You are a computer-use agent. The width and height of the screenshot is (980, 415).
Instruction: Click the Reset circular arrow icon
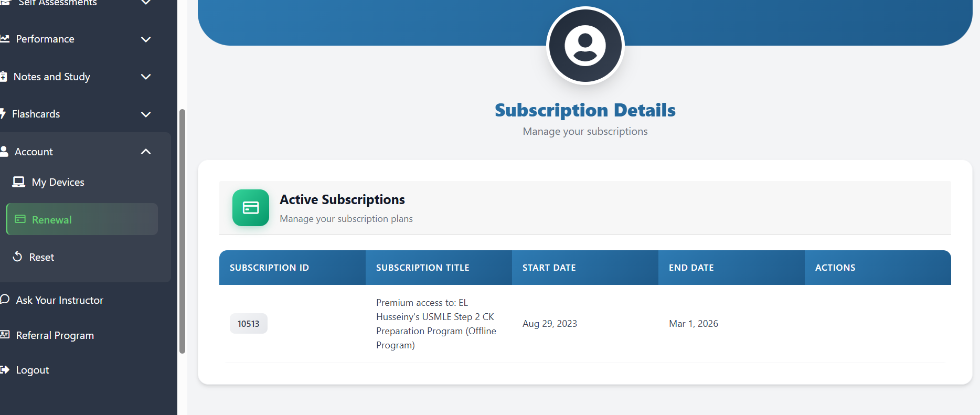pyautogui.click(x=18, y=257)
